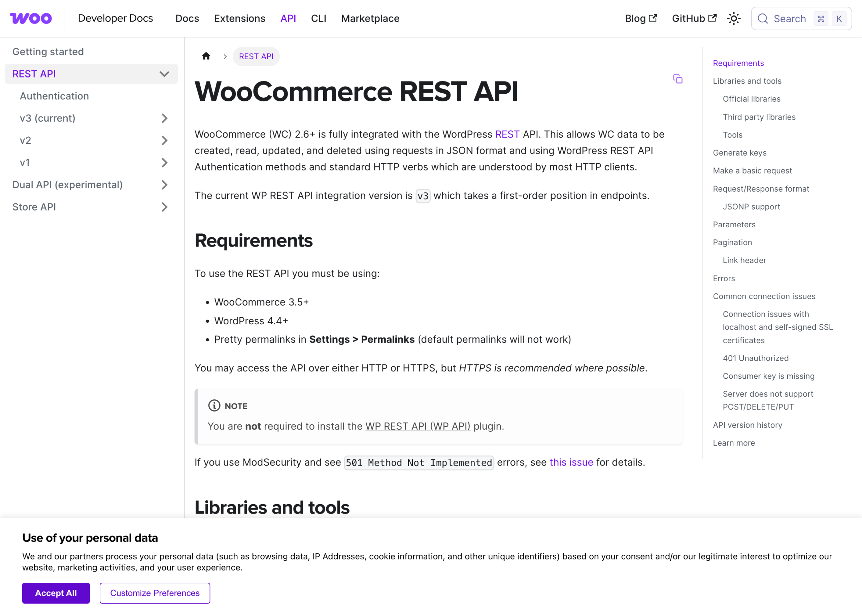Open the GitHub external link
Screen dimensions: 862x616
tap(694, 18)
